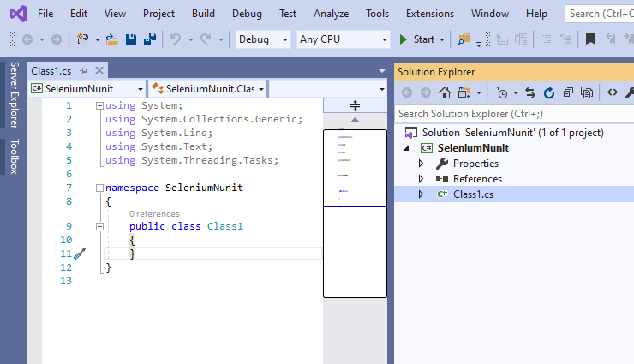Click the View Code icon in Solution Explorer

click(613, 92)
